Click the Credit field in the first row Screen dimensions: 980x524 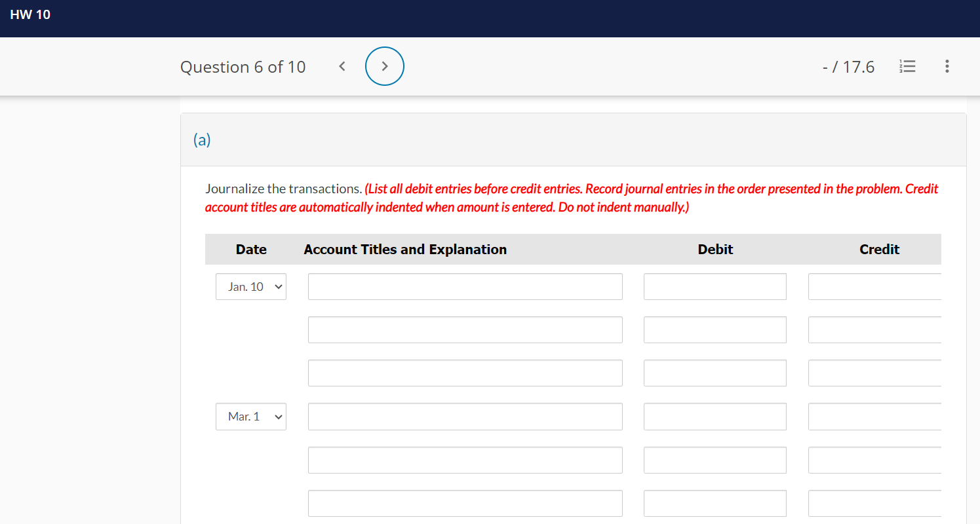tap(878, 286)
